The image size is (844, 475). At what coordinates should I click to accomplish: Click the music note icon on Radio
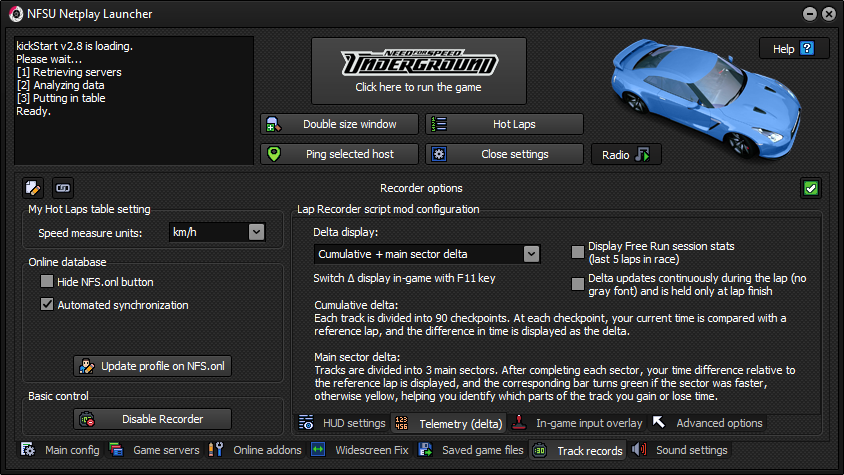click(x=643, y=154)
